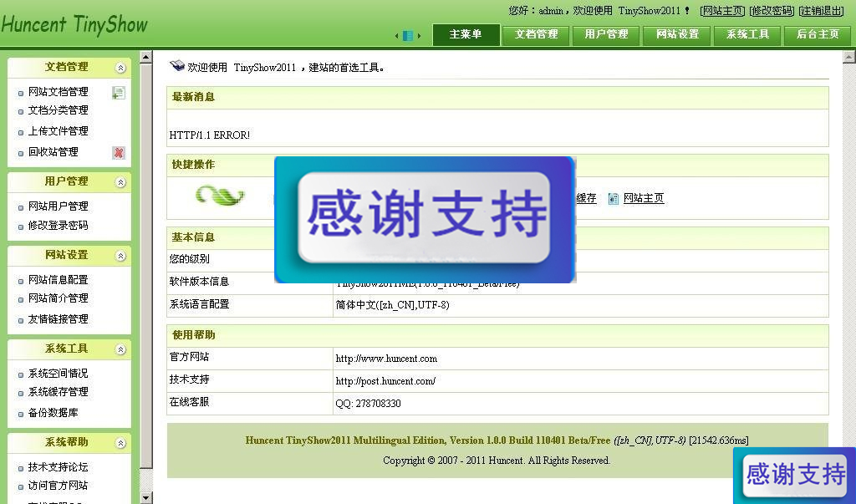
Task: Click the sidebar scrollbar up arrow
Action: point(145,57)
